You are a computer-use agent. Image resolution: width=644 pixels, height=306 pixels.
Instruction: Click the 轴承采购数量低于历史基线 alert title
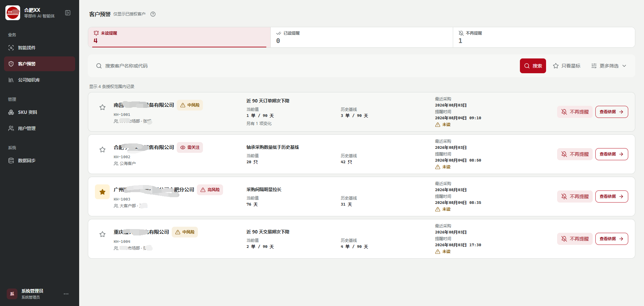pos(273,147)
